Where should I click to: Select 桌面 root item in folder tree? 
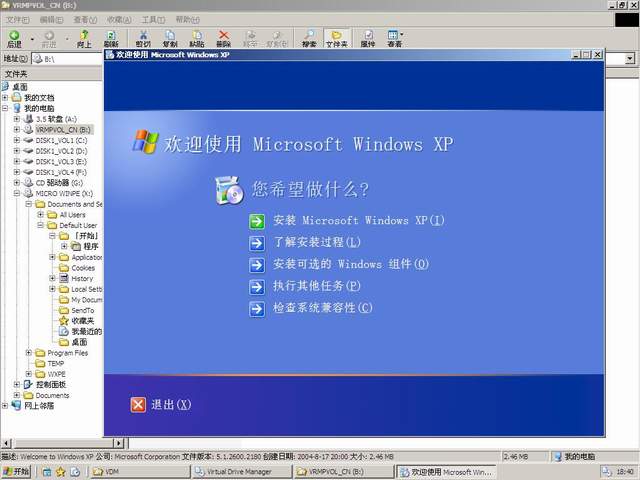point(20,87)
